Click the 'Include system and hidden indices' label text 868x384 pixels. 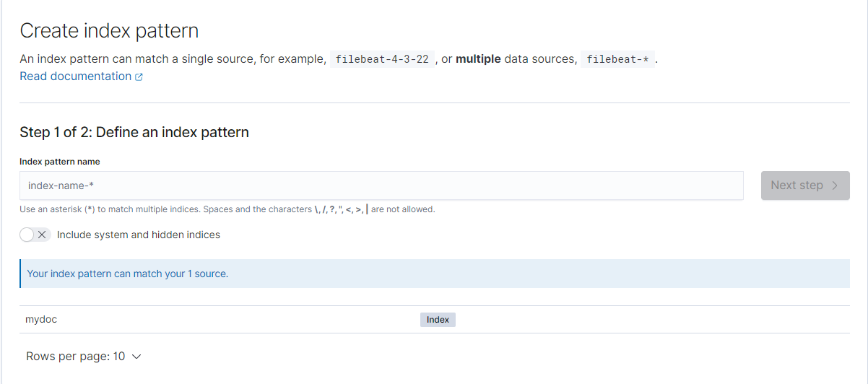(x=139, y=235)
